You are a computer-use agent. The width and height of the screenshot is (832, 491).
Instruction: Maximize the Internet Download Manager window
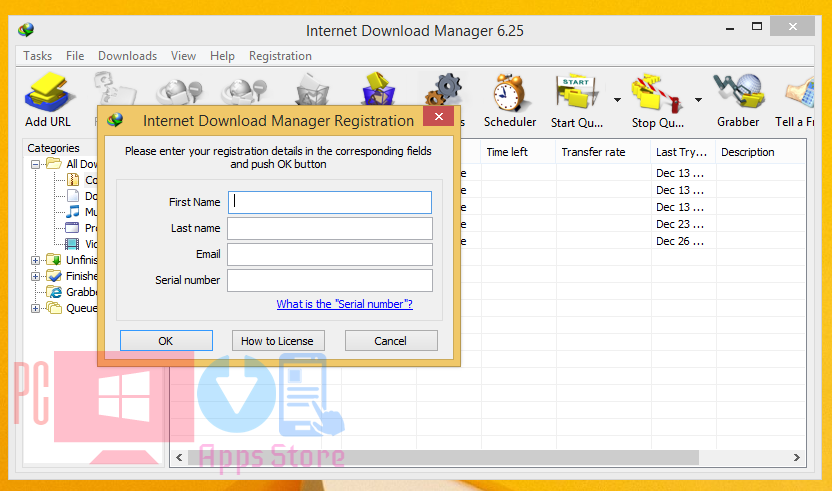tap(757, 26)
